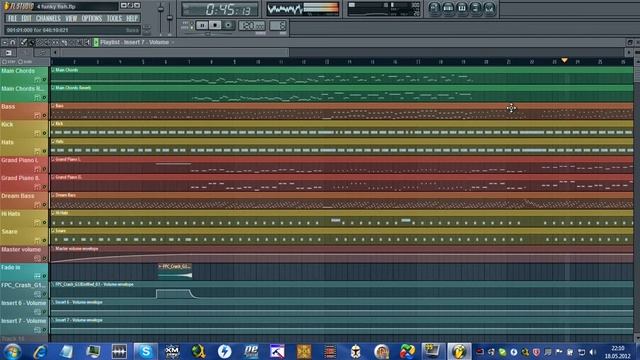Open the CHANNELS menu
640x360 pixels.
(48, 18)
